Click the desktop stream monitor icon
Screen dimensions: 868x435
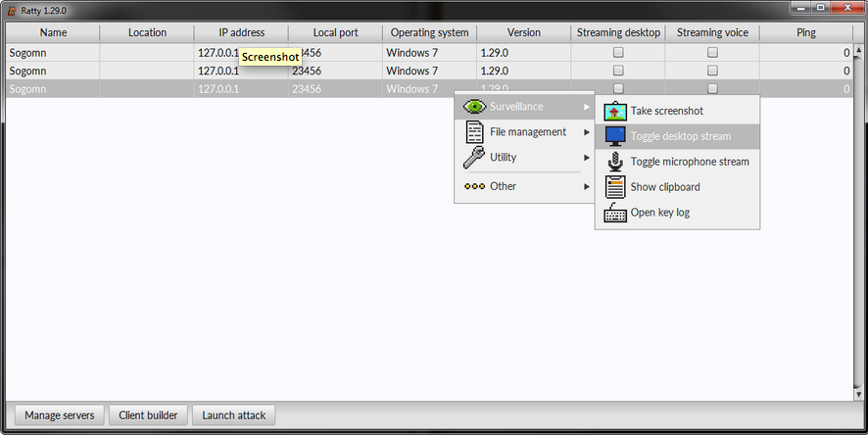pos(615,136)
